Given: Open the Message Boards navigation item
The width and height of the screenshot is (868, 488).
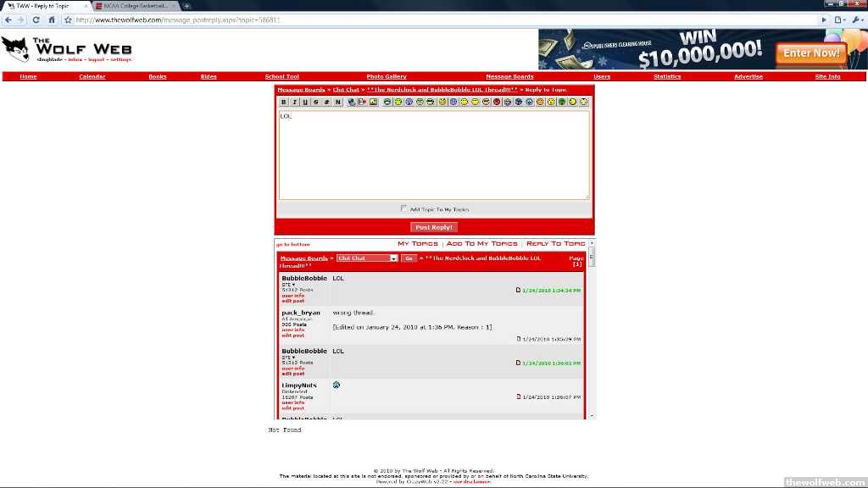Looking at the screenshot, I should pos(509,77).
